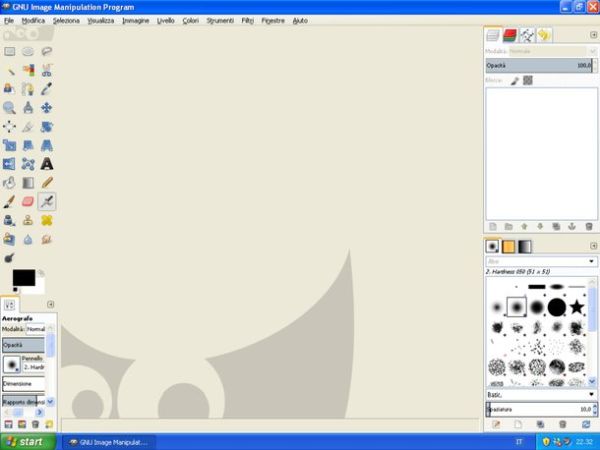
Task: Open the Colori menu
Action: tap(191, 21)
